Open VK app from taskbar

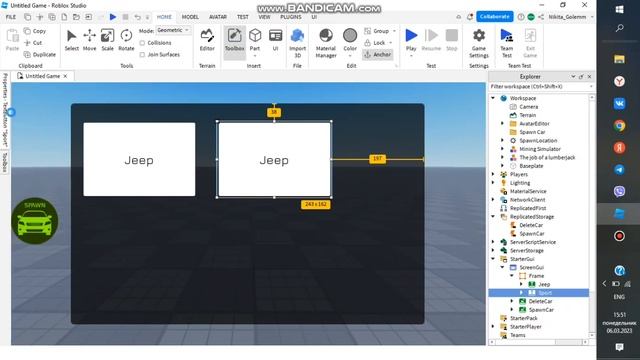[x=619, y=104]
